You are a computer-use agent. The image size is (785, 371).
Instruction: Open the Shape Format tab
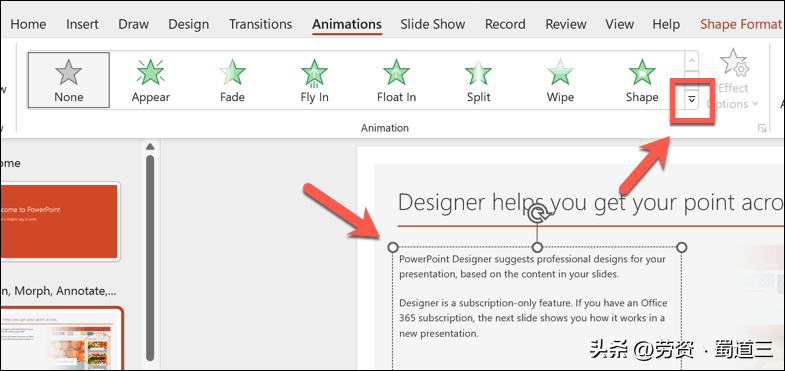741,25
